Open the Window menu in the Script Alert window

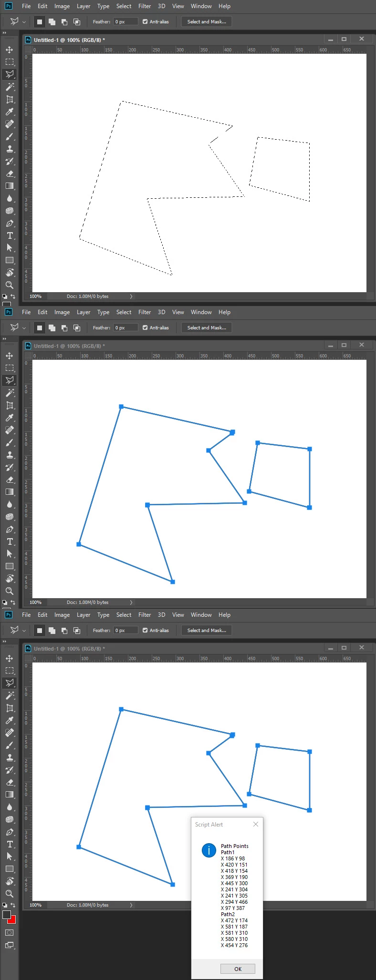click(x=201, y=615)
